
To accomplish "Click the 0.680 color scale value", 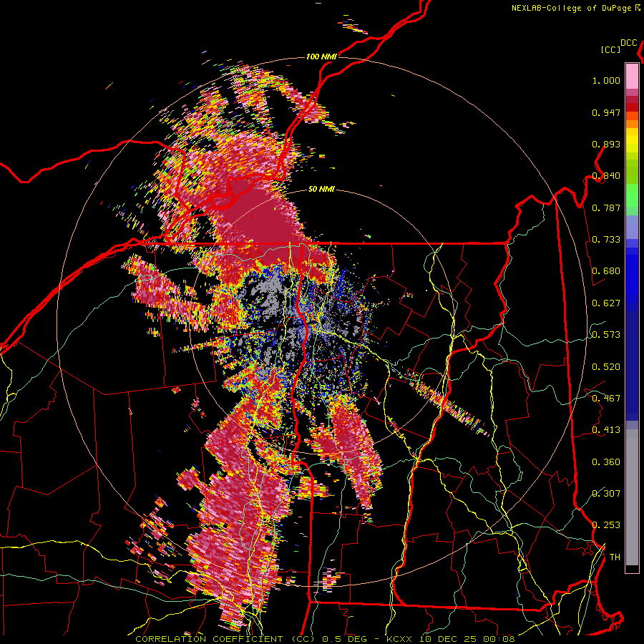I will [606, 271].
